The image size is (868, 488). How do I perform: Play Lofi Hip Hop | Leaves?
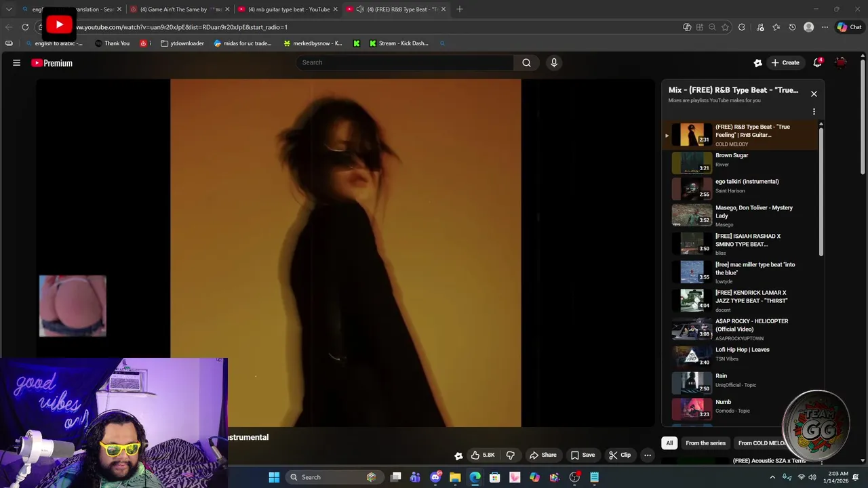coord(739,356)
